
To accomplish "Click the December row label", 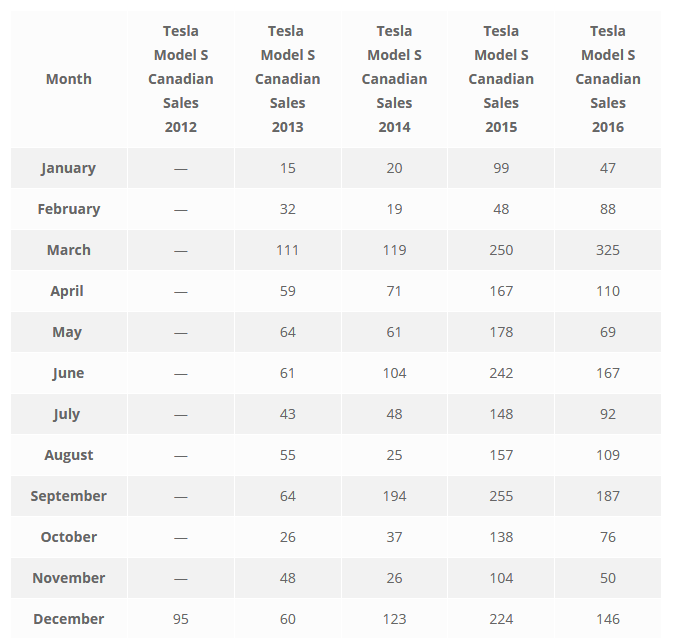I will click(68, 619).
